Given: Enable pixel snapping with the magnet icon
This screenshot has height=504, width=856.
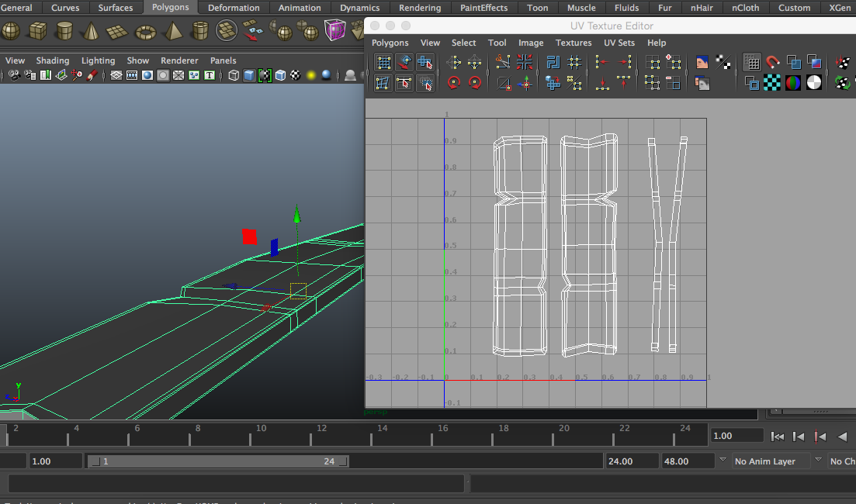Looking at the screenshot, I should [x=771, y=60].
